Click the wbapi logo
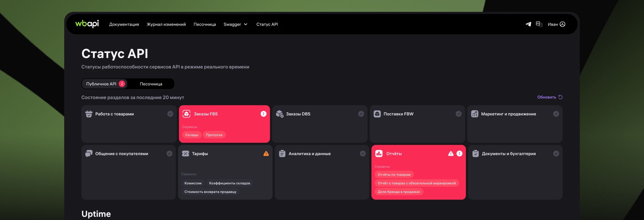The width and height of the screenshot is (644, 220). coord(87,24)
